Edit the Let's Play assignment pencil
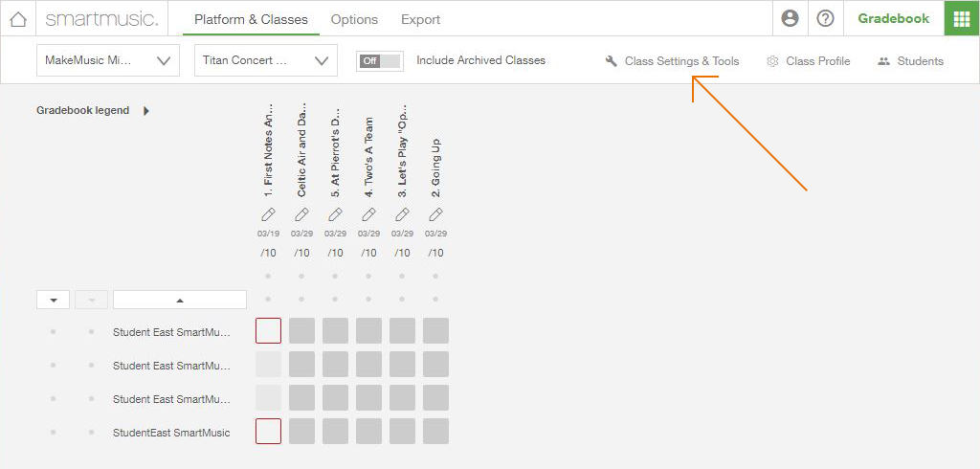The height and width of the screenshot is (469, 980). [x=403, y=214]
